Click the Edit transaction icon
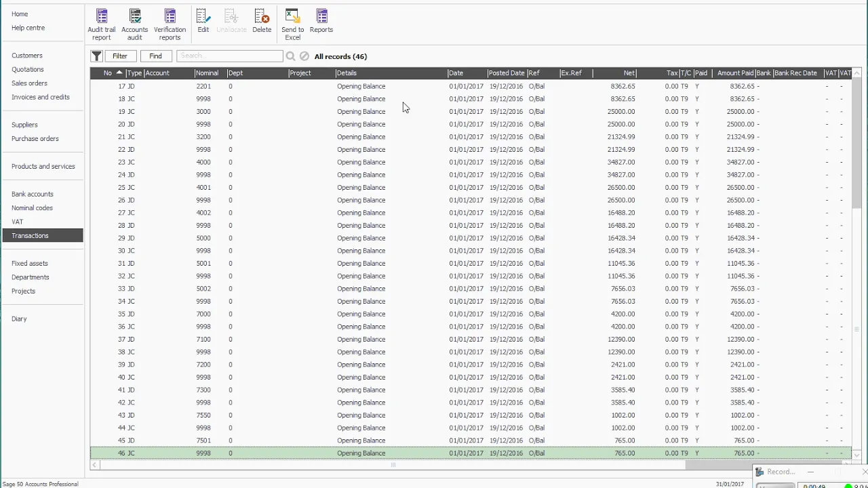 [x=203, y=21]
